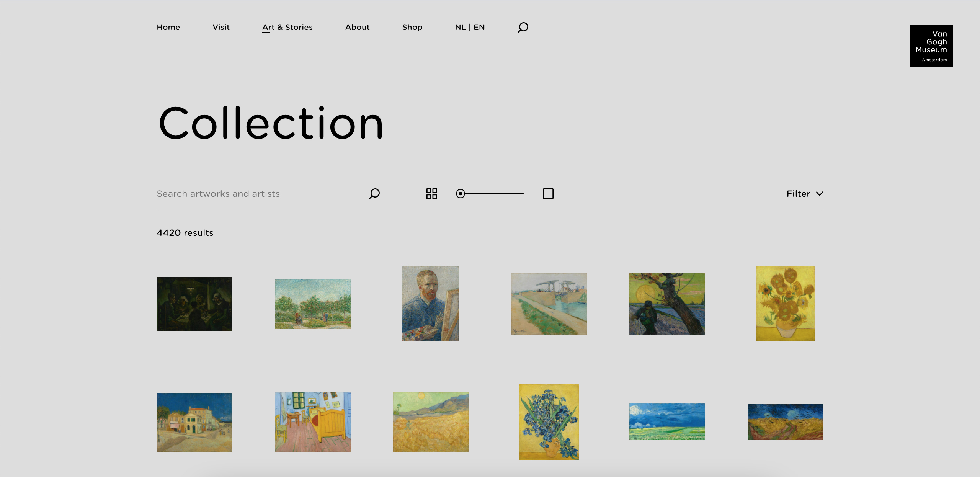980x477 pixels.
Task: Open the Shop menu item
Action: pyautogui.click(x=412, y=27)
